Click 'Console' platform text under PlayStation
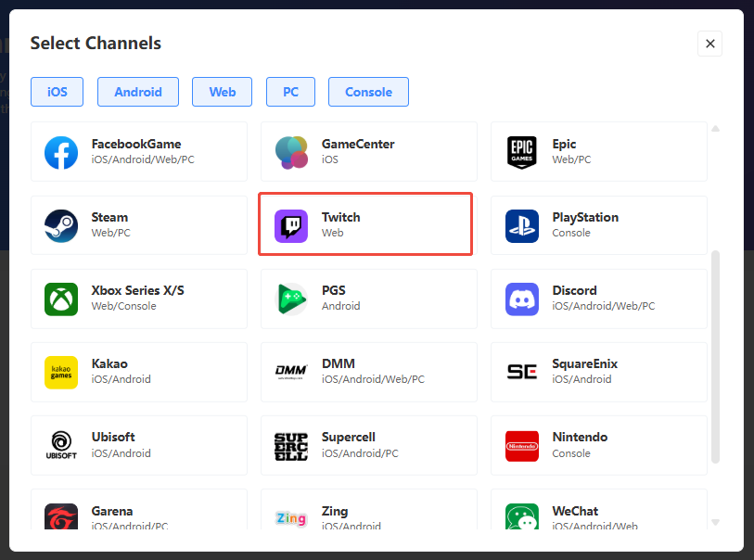The width and height of the screenshot is (754, 560). (x=570, y=233)
